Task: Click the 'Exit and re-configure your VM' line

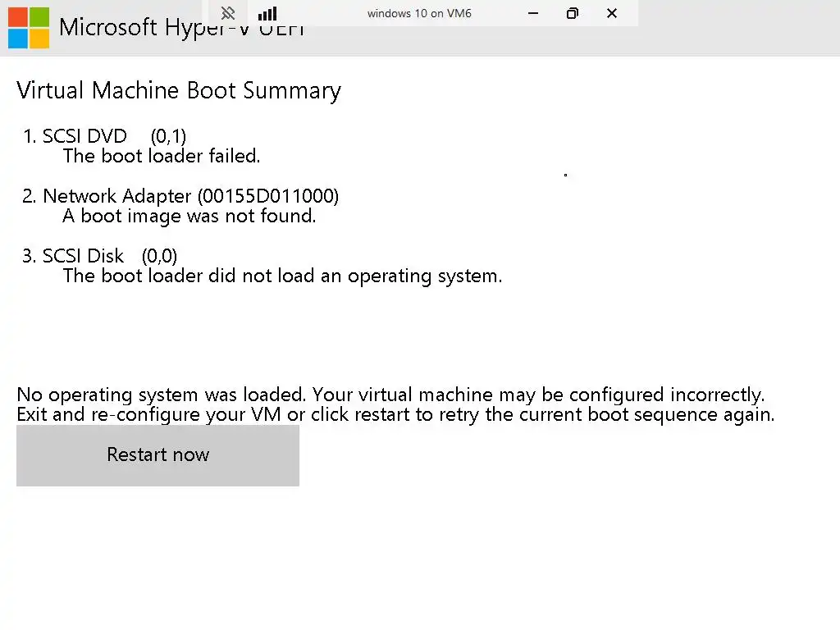Action: (x=395, y=414)
